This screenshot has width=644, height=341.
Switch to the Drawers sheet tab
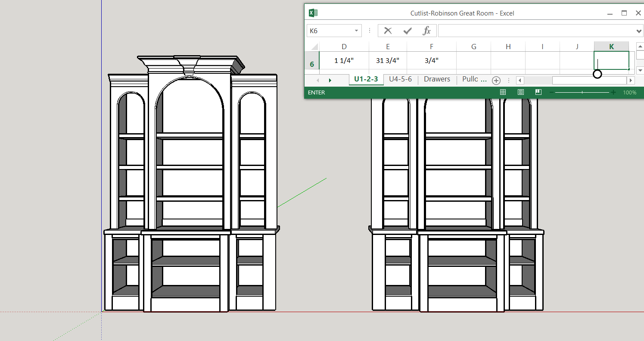pos(437,79)
